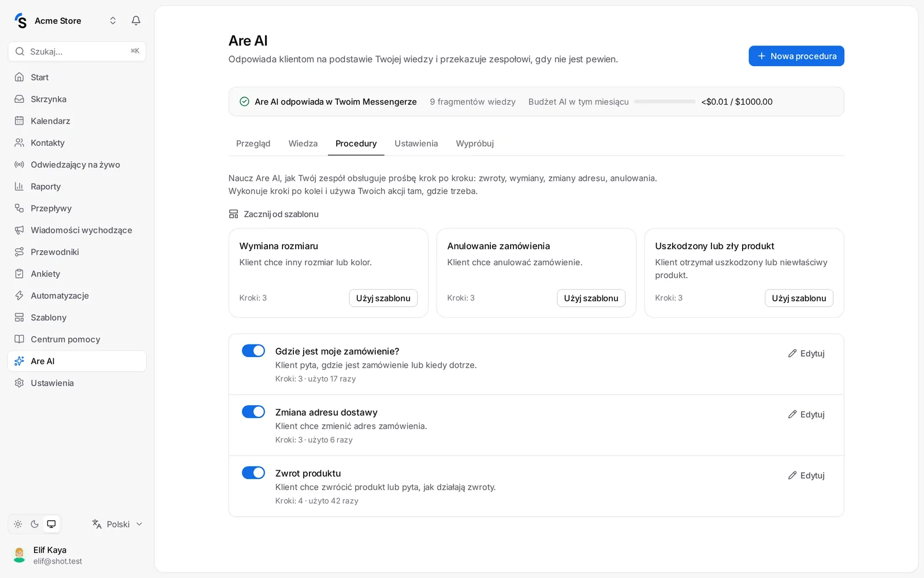Toggle off Zmiana adresu dostawy procedure

(x=253, y=412)
